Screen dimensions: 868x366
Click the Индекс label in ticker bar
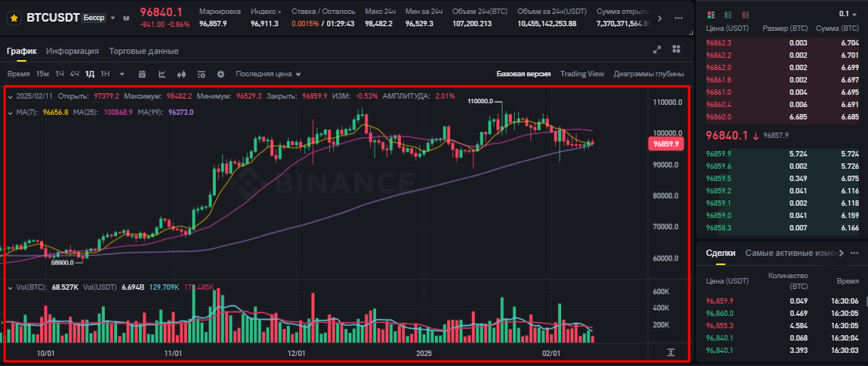(265, 12)
